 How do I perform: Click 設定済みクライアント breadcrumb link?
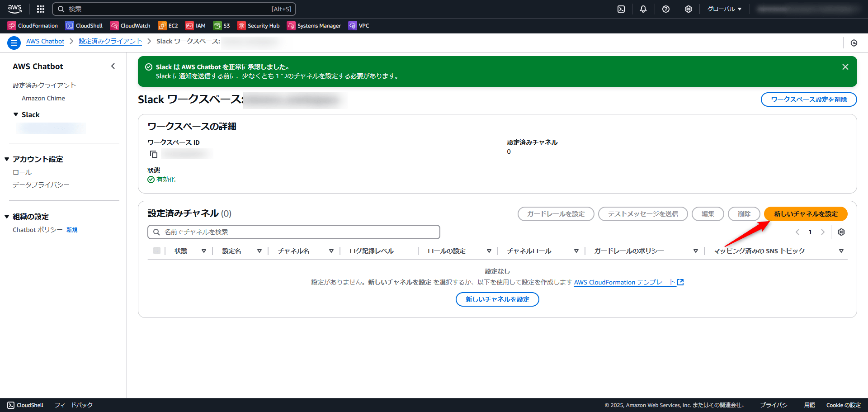point(110,41)
